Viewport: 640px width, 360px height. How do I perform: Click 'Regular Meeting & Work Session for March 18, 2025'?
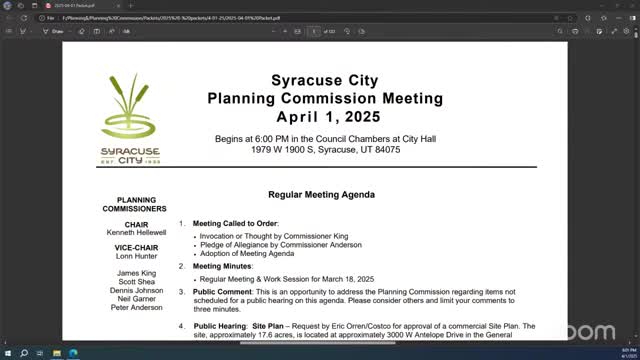[x=287, y=279]
